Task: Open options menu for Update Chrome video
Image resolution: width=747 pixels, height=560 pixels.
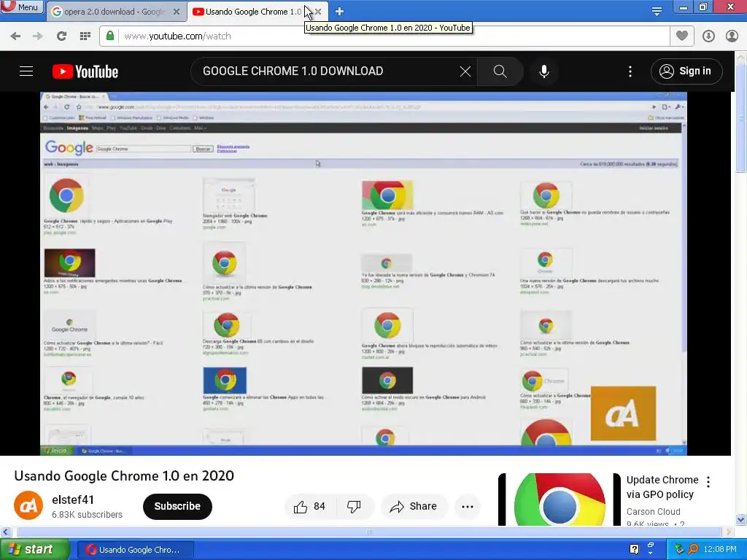Action: click(708, 482)
